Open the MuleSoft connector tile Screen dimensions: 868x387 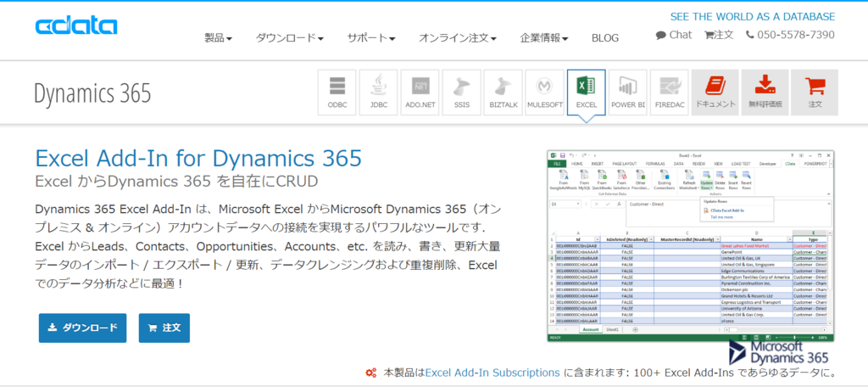pos(545,92)
